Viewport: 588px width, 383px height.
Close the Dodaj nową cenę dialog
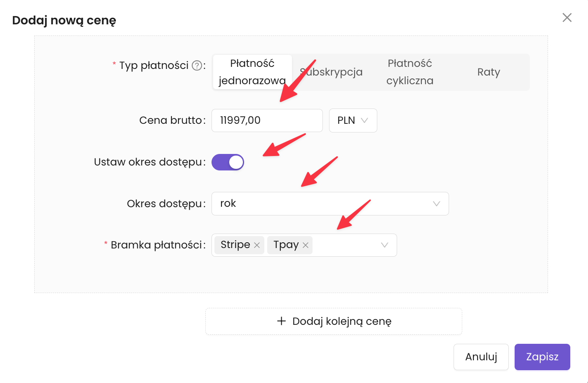(567, 17)
